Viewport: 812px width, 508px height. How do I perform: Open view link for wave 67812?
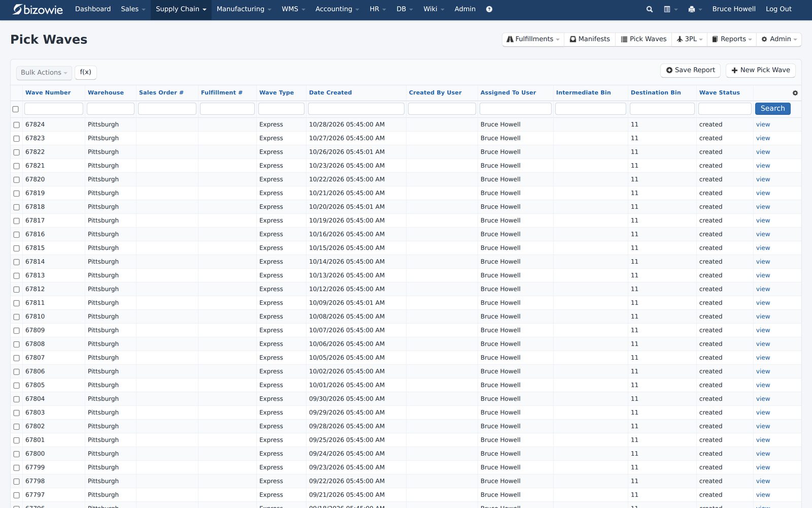coord(763,289)
